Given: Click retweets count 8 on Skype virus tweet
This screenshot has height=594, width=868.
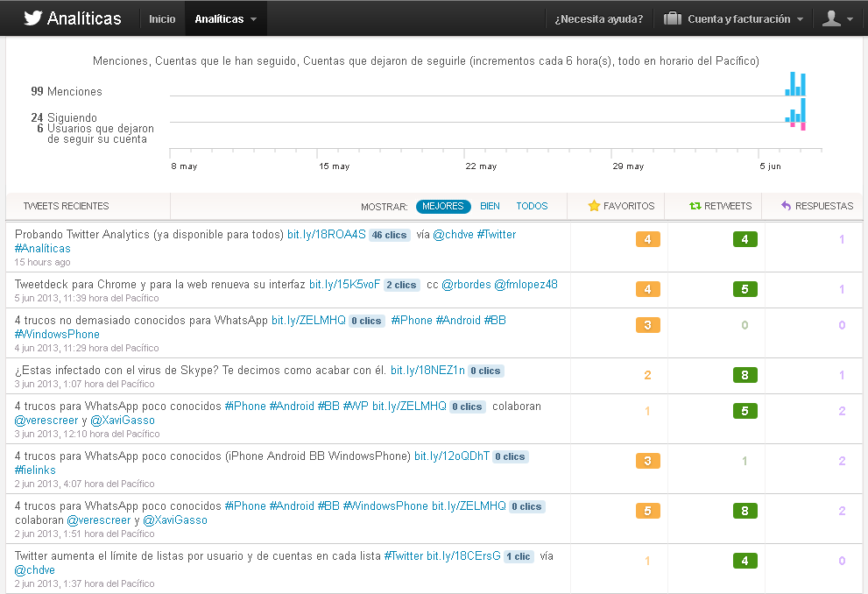Looking at the screenshot, I should click(745, 375).
